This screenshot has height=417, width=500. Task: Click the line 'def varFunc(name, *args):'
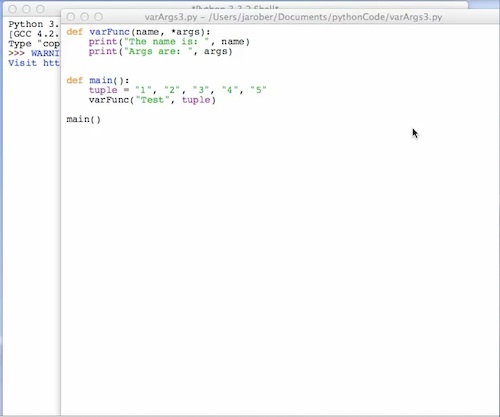[138, 32]
